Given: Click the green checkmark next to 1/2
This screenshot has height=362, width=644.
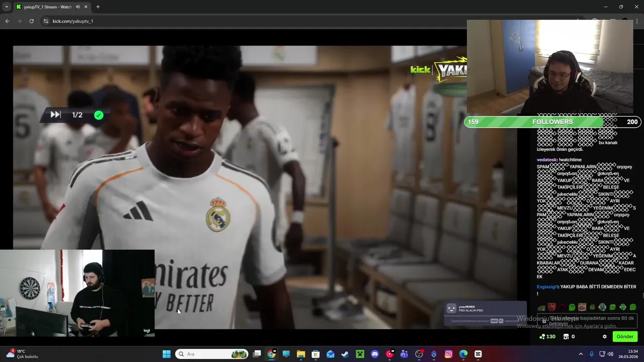Looking at the screenshot, I should (x=99, y=115).
